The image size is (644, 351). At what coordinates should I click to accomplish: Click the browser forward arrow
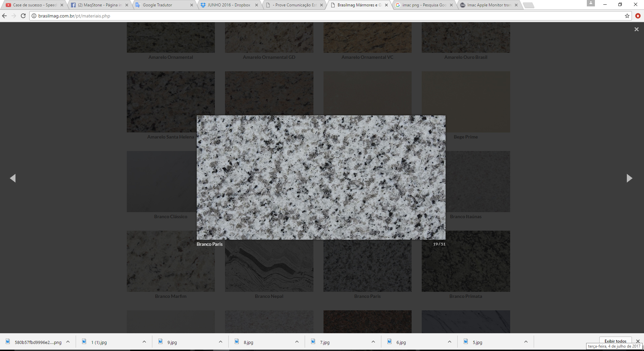(x=14, y=16)
